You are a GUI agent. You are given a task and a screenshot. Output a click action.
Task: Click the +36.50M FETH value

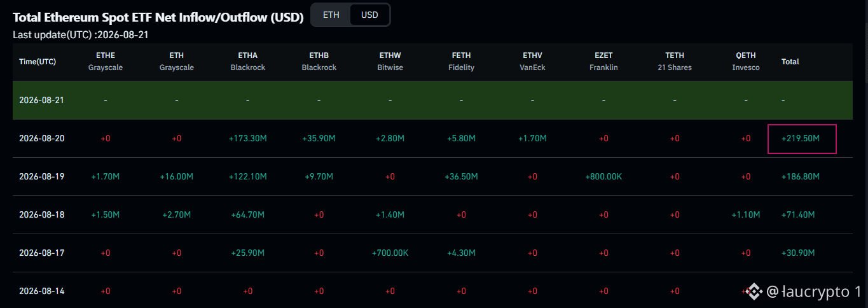coord(461,176)
